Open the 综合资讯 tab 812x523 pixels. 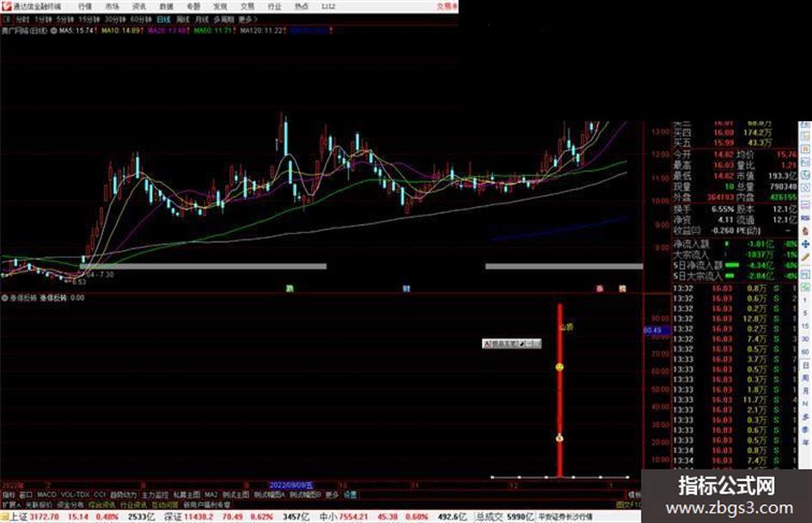(x=102, y=505)
